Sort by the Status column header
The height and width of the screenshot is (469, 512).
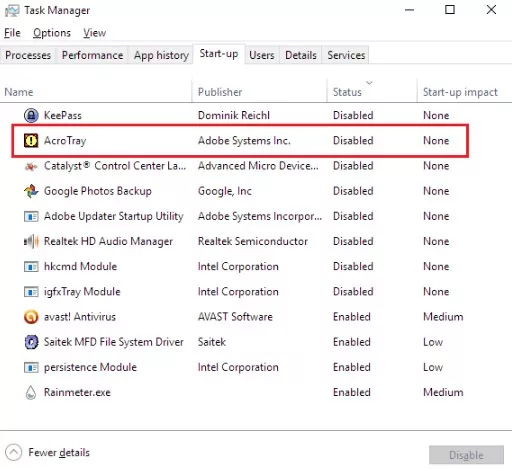(347, 92)
